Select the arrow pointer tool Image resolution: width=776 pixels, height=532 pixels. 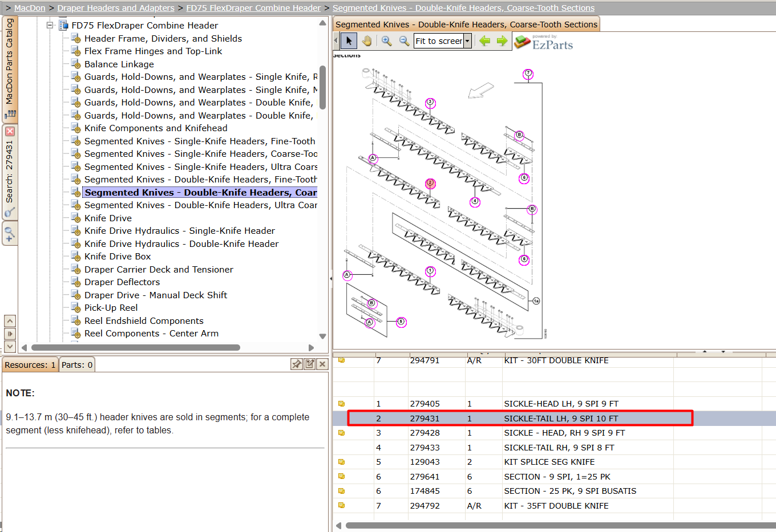[x=349, y=41]
